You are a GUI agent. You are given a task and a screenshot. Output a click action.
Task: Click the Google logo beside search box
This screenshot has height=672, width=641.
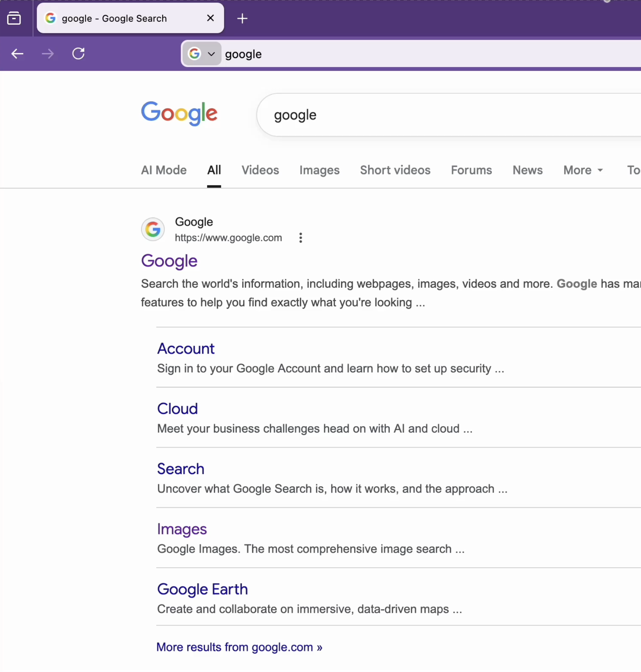(179, 113)
